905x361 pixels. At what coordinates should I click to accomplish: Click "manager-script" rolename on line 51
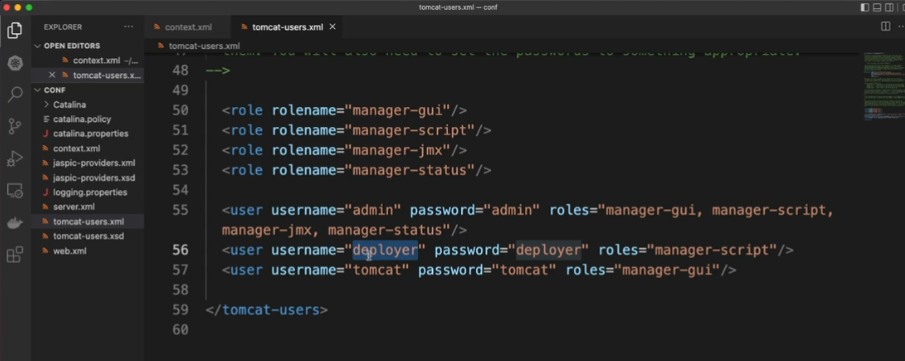pyautogui.click(x=409, y=131)
